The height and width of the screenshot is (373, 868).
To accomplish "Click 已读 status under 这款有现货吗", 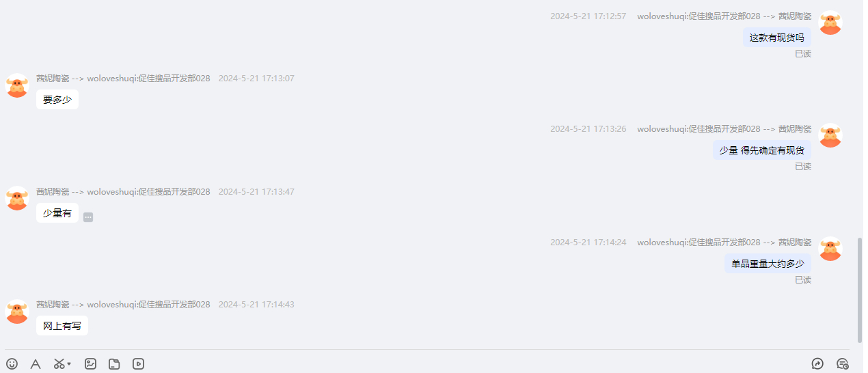I will pos(803,53).
